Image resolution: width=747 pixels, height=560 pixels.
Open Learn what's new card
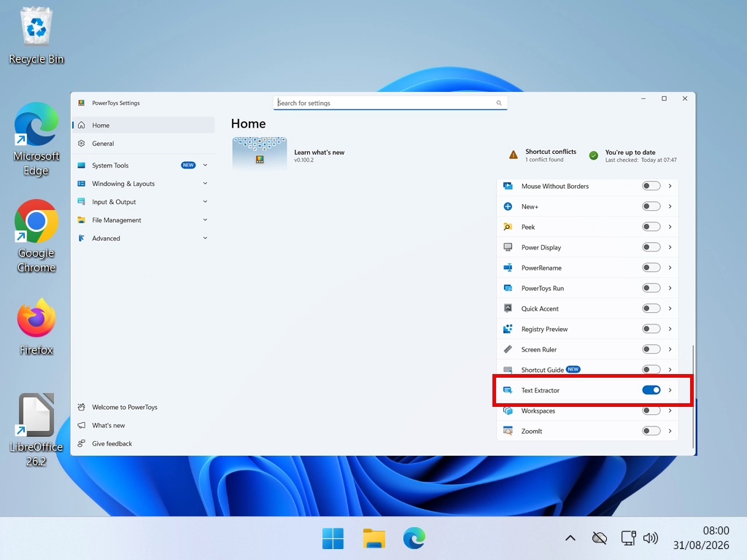(x=289, y=154)
